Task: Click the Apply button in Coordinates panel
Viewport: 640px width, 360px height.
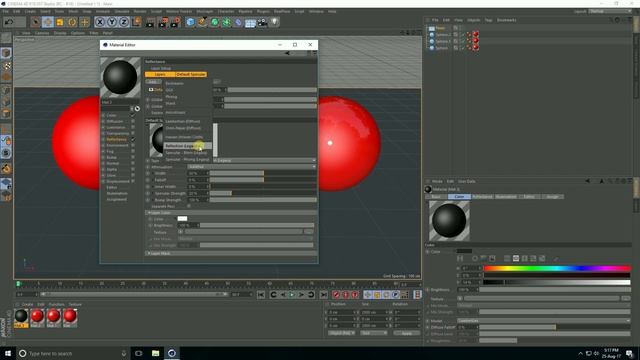Action: [406, 333]
